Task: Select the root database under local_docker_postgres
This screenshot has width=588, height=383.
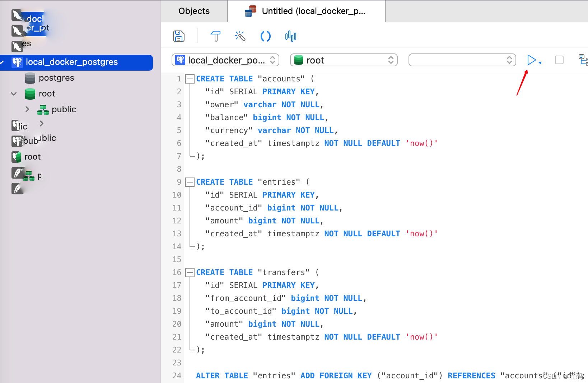Action: click(47, 94)
